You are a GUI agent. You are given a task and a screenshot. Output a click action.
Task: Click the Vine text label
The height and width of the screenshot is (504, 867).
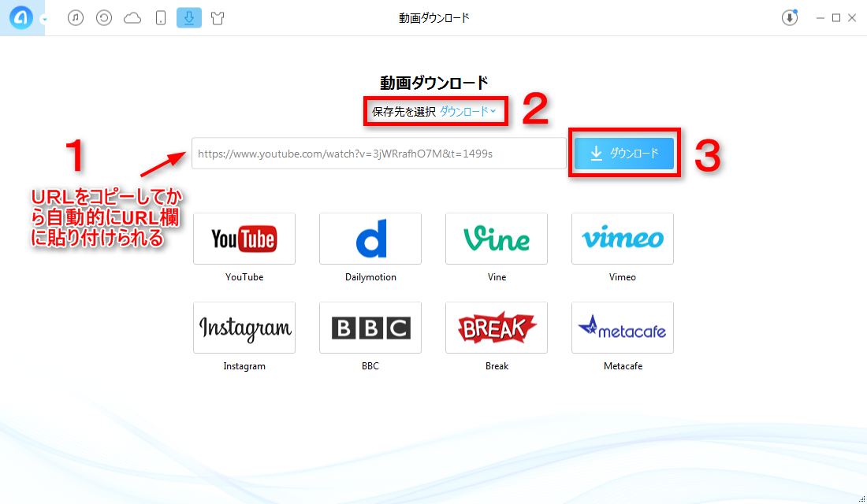[x=497, y=277]
